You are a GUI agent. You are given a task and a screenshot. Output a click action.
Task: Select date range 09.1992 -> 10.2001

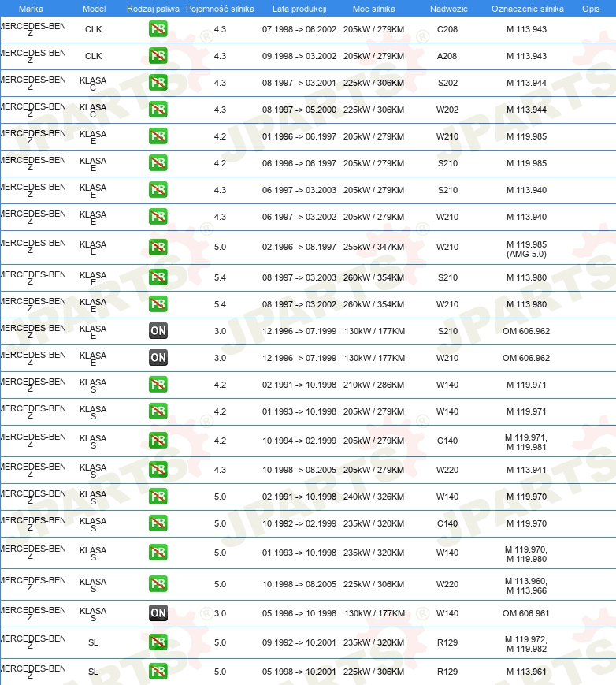click(299, 642)
